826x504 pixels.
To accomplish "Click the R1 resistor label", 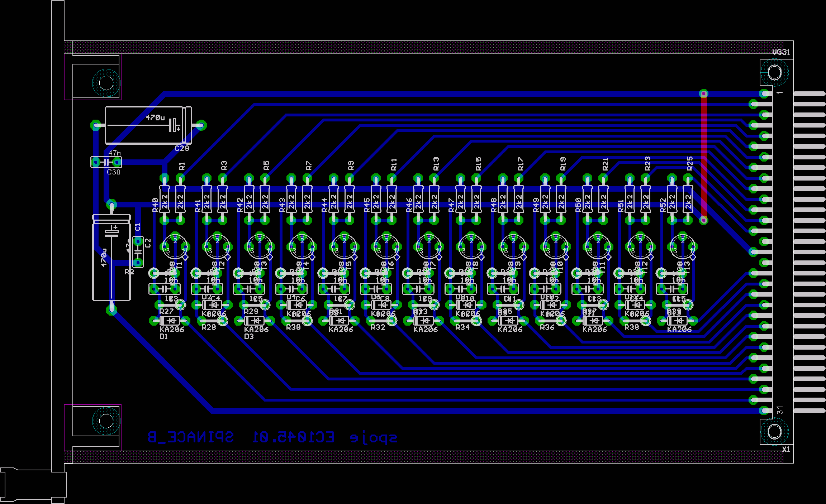I will 182,166.
